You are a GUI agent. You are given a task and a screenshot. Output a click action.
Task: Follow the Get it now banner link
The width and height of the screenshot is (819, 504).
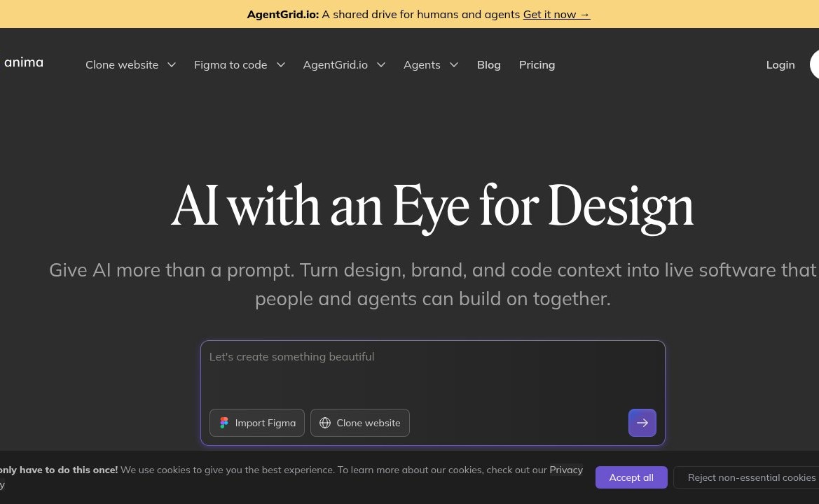(x=556, y=14)
